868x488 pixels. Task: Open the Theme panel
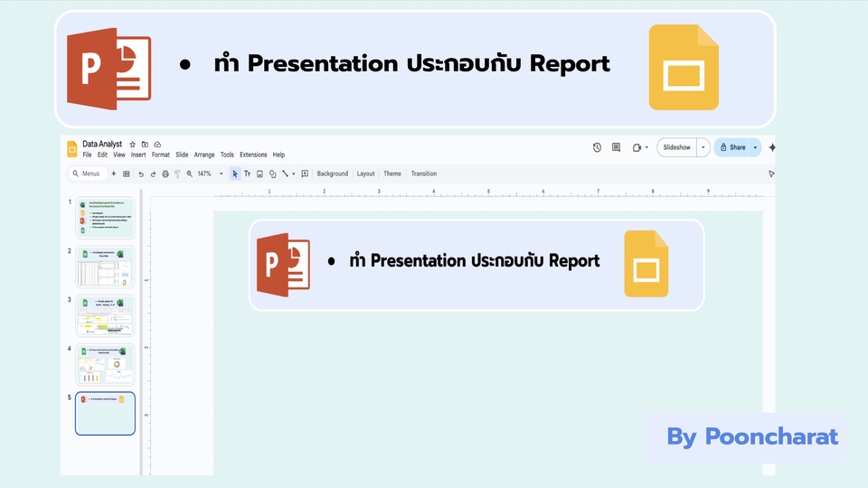pos(392,174)
